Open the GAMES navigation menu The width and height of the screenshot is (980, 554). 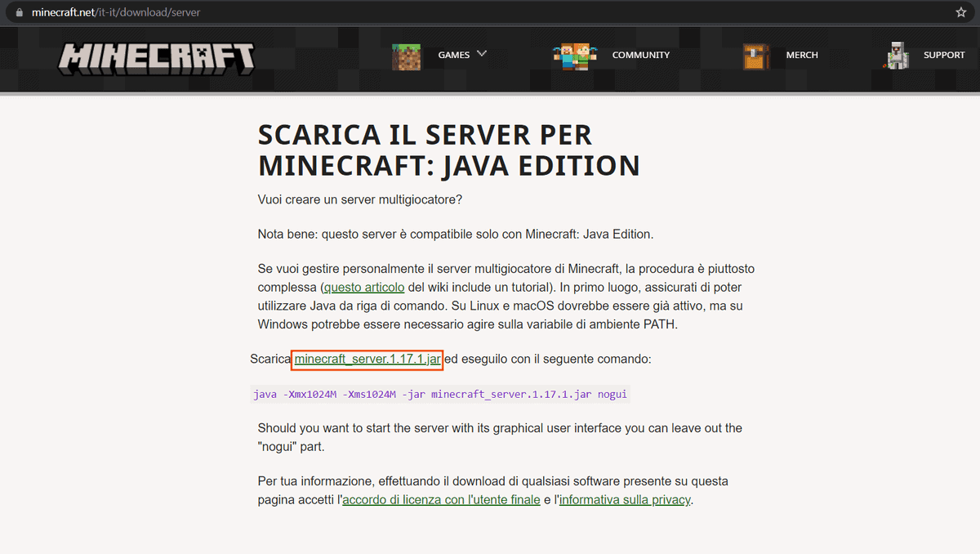(454, 55)
